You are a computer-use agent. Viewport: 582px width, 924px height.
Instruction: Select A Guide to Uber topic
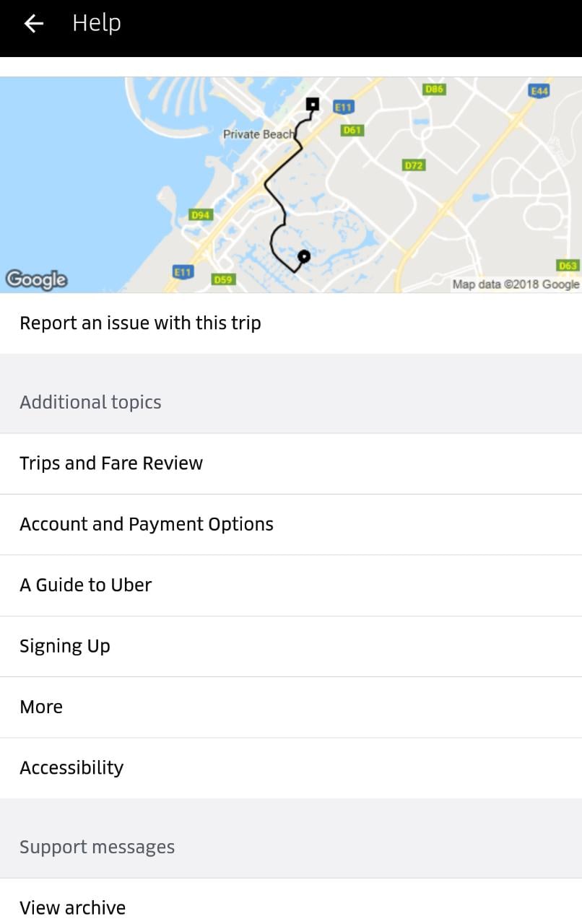point(86,585)
